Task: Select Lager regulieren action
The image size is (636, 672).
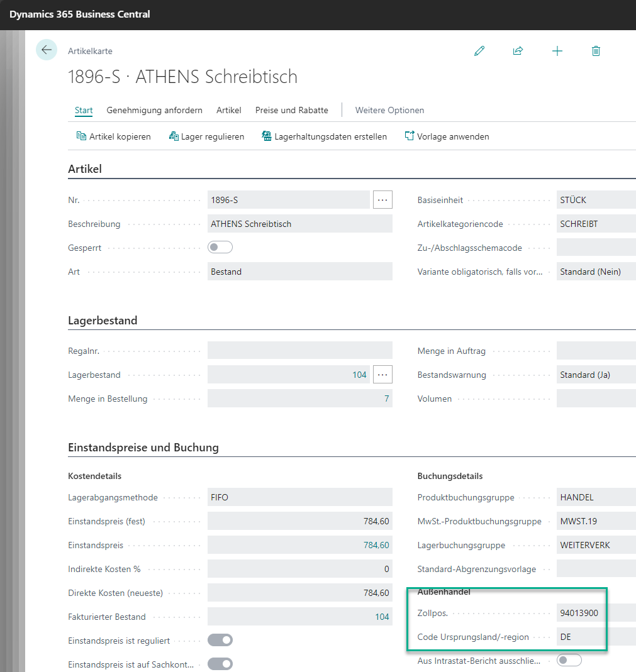Action: point(206,136)
